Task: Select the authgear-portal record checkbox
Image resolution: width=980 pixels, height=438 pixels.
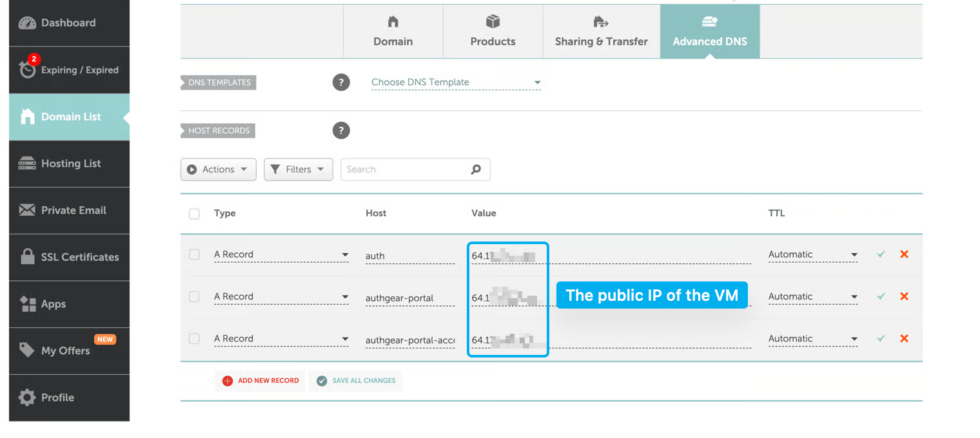Action: 194,296
